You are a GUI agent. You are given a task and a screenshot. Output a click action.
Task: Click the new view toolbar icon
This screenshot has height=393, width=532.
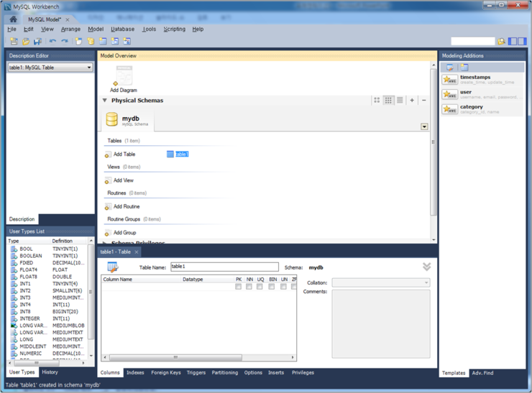(115, 42)
